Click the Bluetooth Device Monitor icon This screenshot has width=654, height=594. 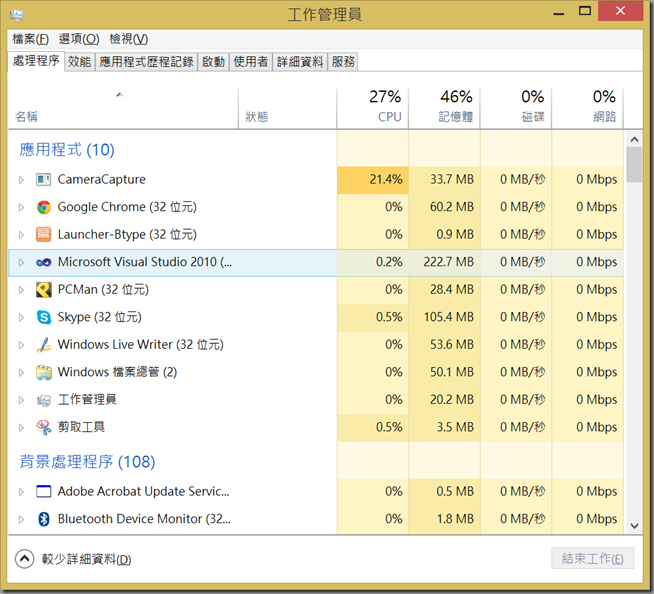tap(43, 519)
